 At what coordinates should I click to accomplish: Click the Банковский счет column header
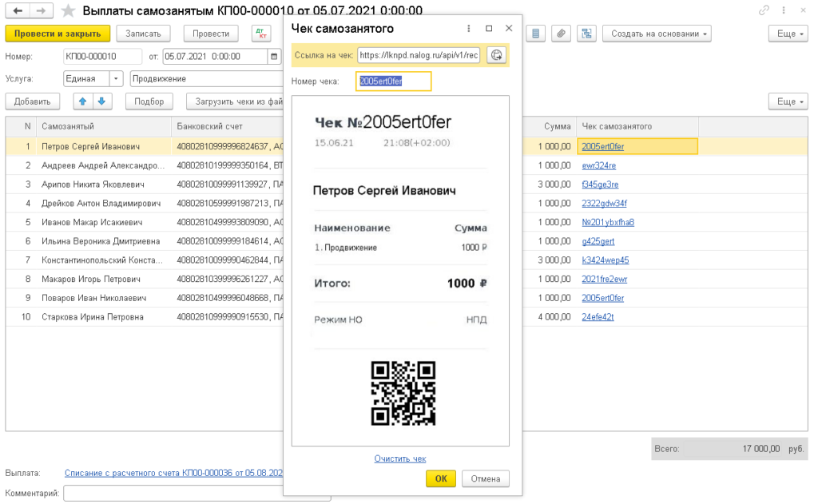(228, 126)
